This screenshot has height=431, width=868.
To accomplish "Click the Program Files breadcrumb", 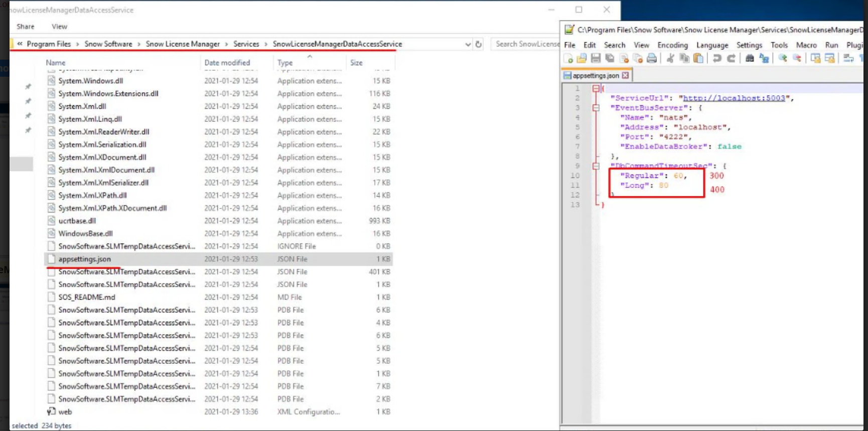I will click(49, 44).
